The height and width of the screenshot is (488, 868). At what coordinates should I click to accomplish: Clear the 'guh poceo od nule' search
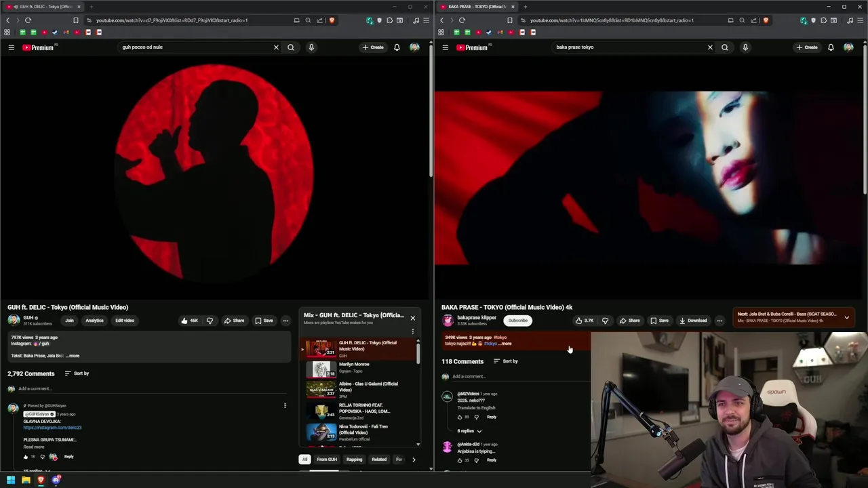276,47
